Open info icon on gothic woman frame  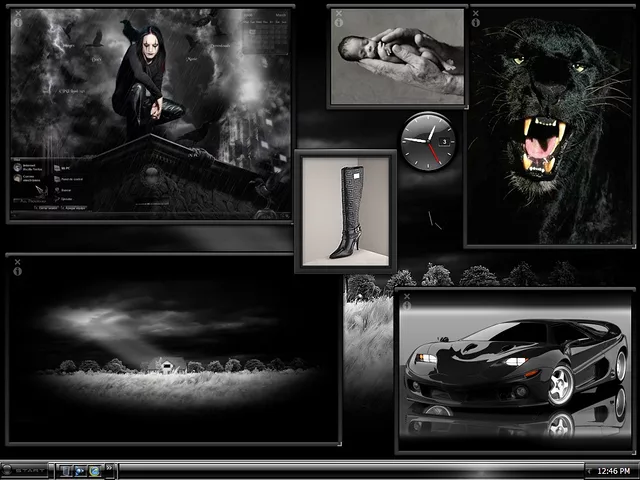(x=18, y=21)
